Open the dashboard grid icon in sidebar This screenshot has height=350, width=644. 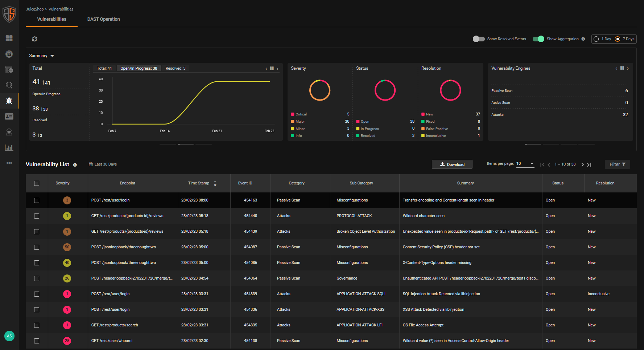(9, 38)
